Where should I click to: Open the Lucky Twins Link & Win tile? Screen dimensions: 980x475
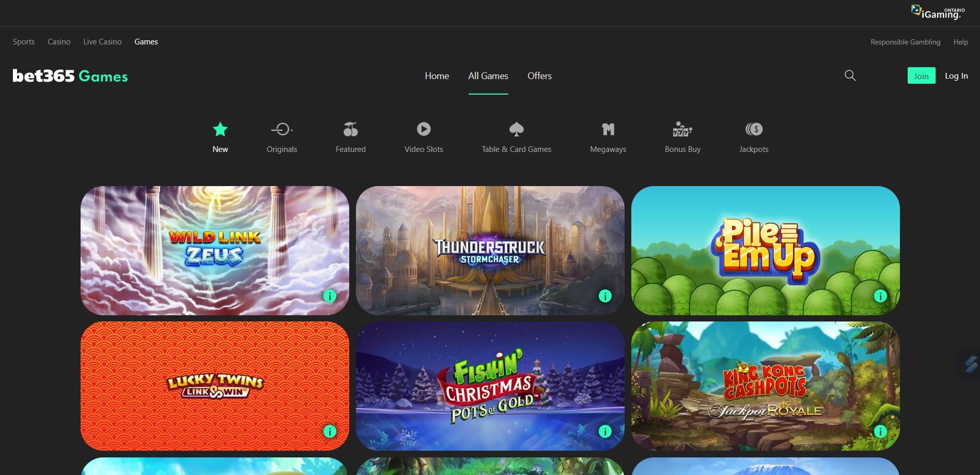point(215,386)
